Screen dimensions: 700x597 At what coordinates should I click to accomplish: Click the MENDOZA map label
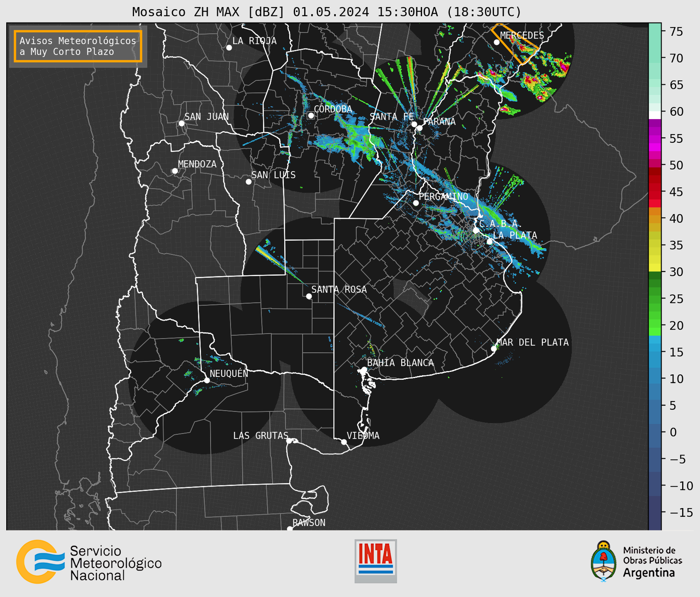pyautogui.click(x=197, y=164)
